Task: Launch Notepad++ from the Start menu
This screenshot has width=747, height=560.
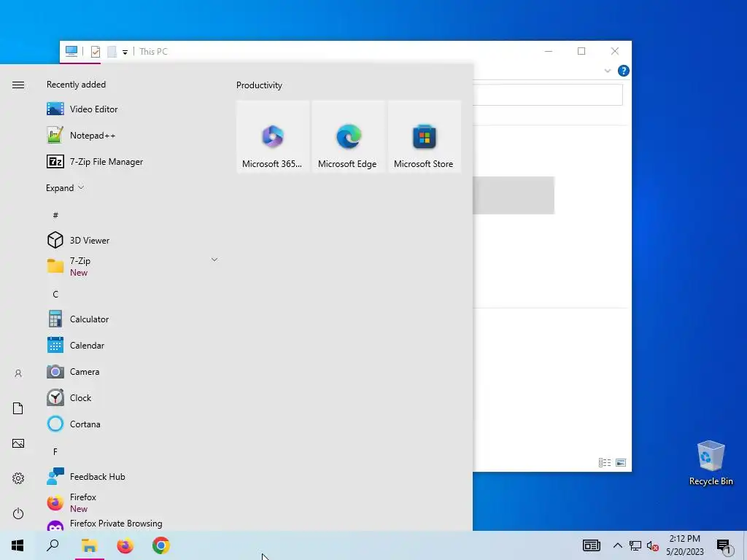Action: (133, 135)
